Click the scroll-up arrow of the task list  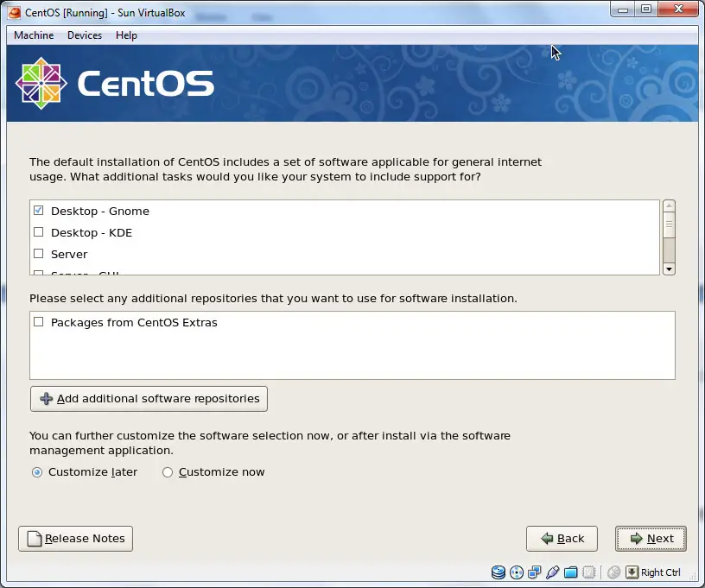click(x=670, y=205)
